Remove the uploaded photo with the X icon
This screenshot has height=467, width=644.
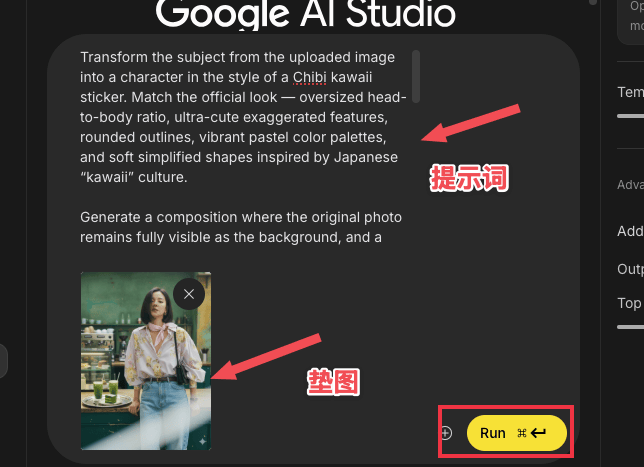(189, 294)
